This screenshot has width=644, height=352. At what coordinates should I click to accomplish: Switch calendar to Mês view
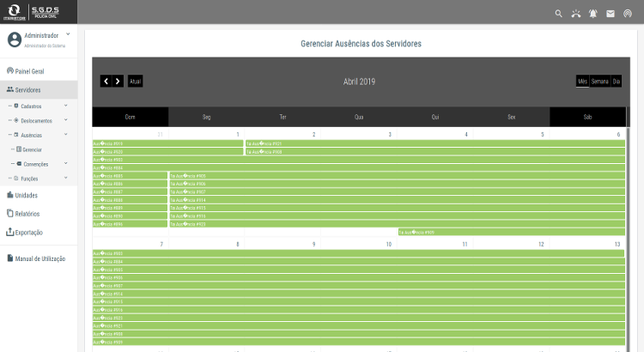click(582, 81)
